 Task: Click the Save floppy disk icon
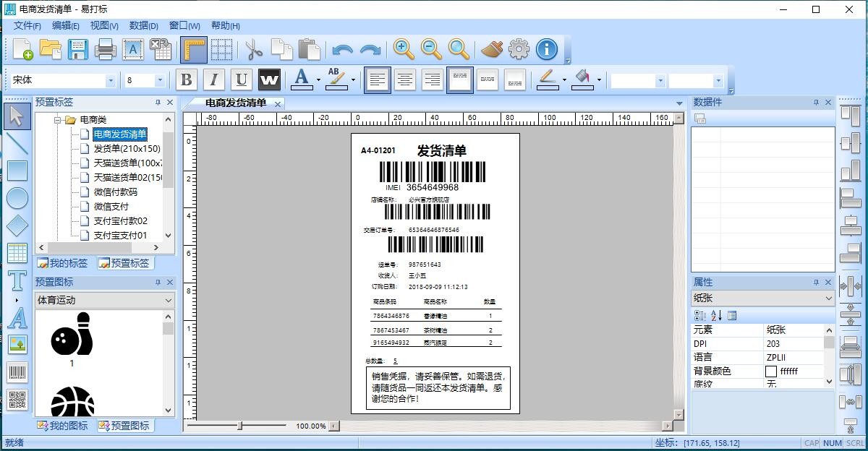(x=78, y=49)
